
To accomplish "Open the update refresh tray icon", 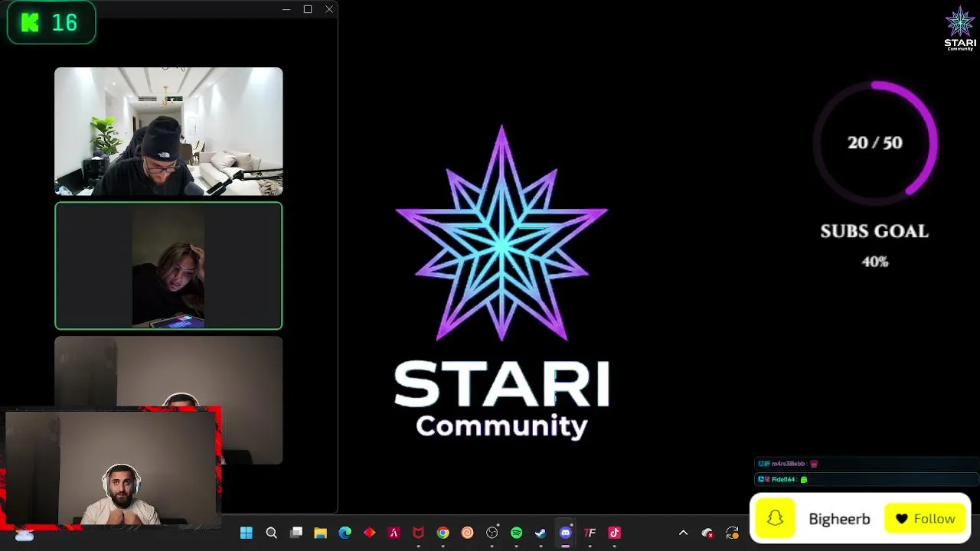I will coord(732,533).
